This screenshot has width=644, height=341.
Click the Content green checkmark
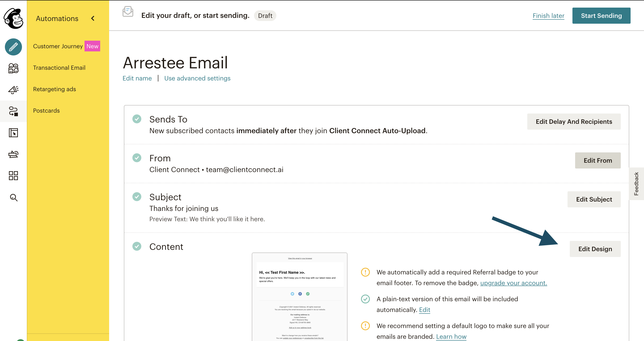point(137,246)
